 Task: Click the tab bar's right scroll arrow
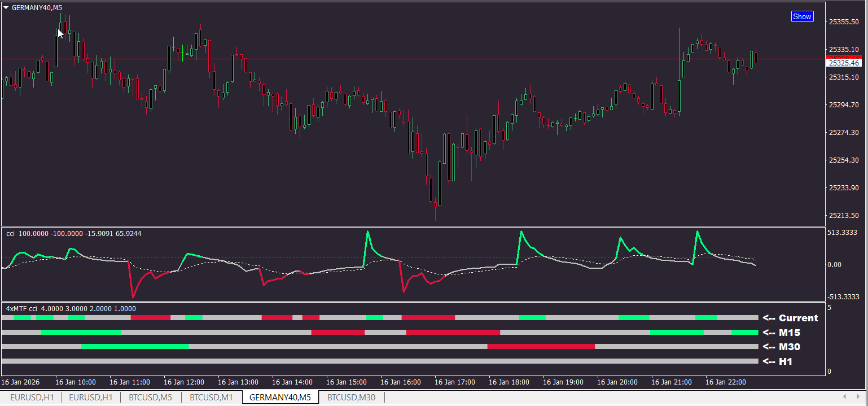tap(860, 397)
